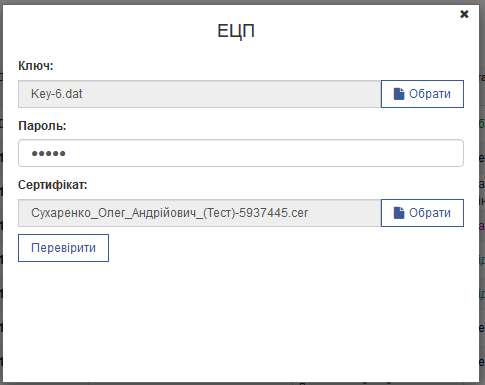Click the Пароль: label
This screenshot has height=385, width=485.
[42, 126]
